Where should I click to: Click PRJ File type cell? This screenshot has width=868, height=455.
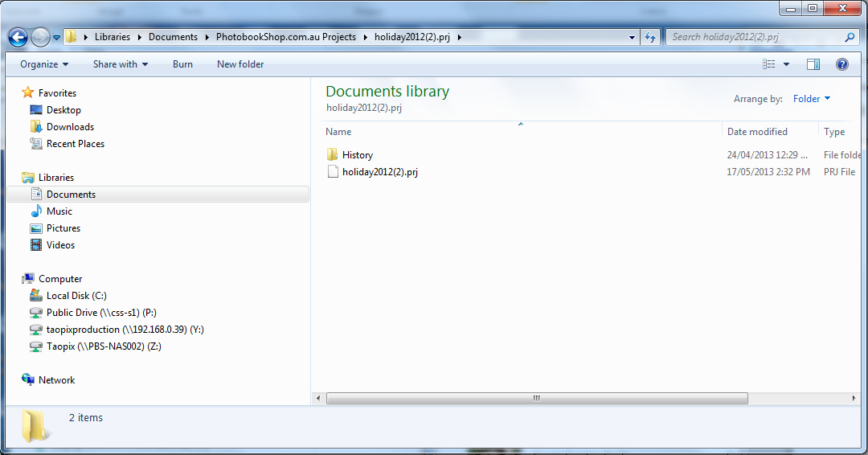click(x=839, y=172)
